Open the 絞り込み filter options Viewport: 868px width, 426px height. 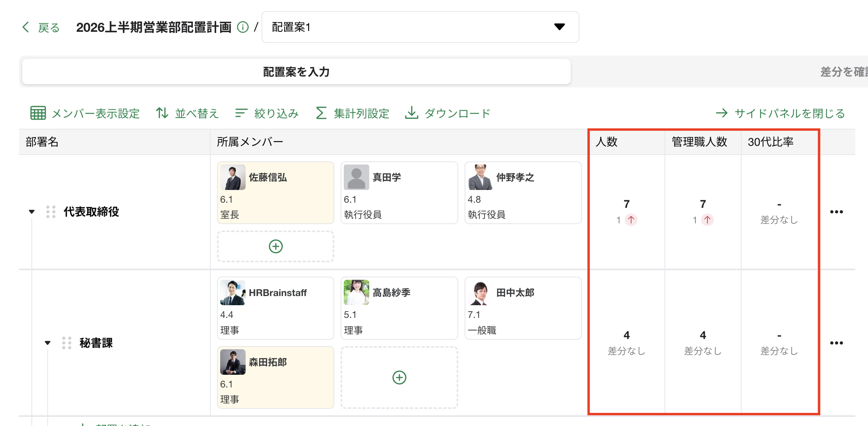pyautogui.click(x=267, y=113)
